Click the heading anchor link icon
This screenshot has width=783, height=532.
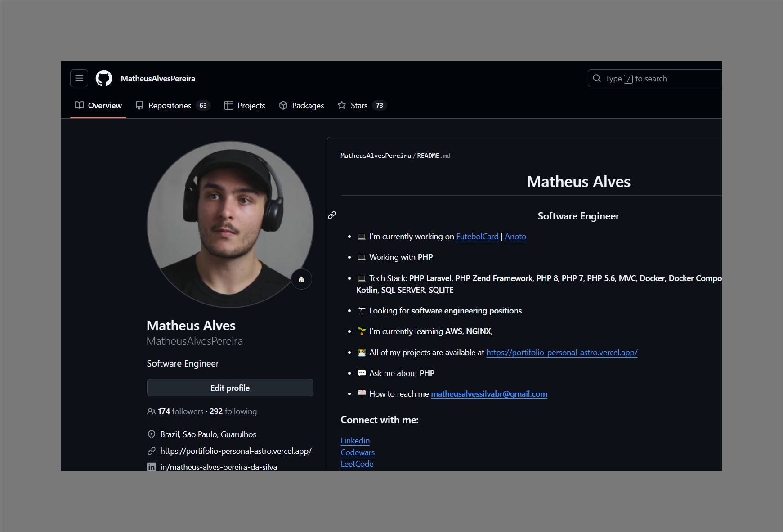tap(332, 215)
